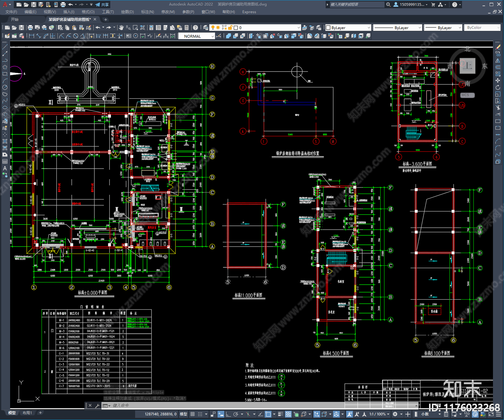This screenshot has width=504, height=420.
Task: Click the QuickCalc calculator icon
Action: pos(186,28)
